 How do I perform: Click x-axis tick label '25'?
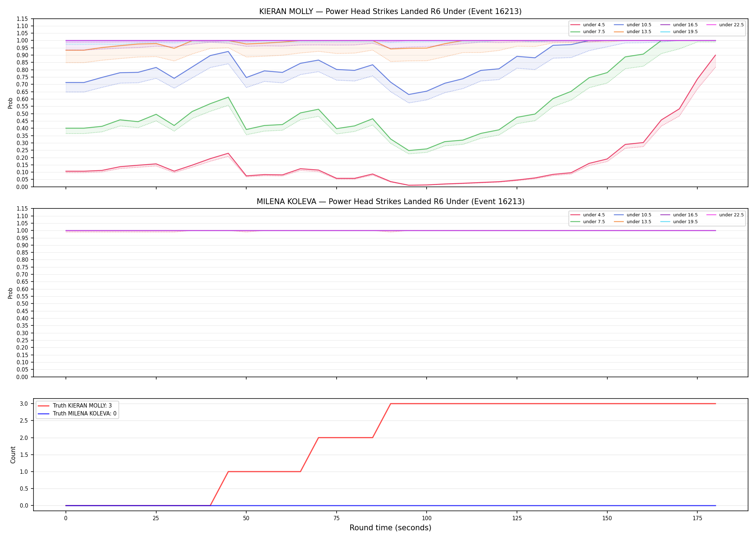[156, 518]
